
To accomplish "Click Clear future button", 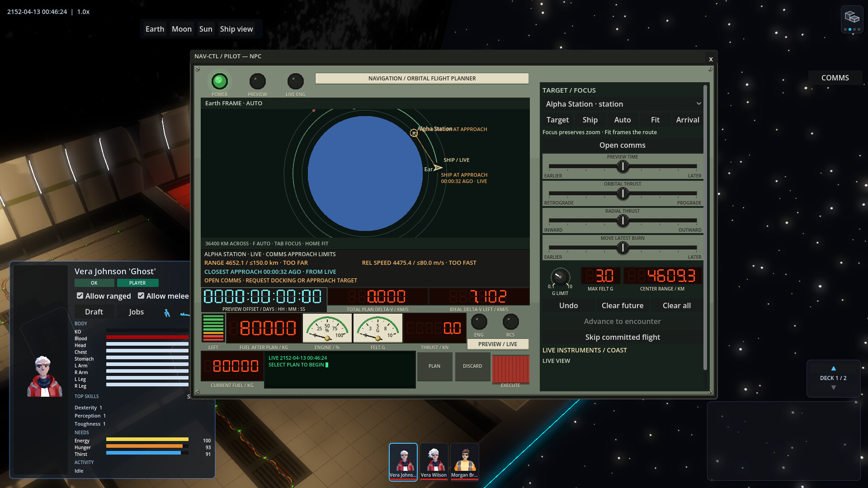I will [x=623, y=305].
